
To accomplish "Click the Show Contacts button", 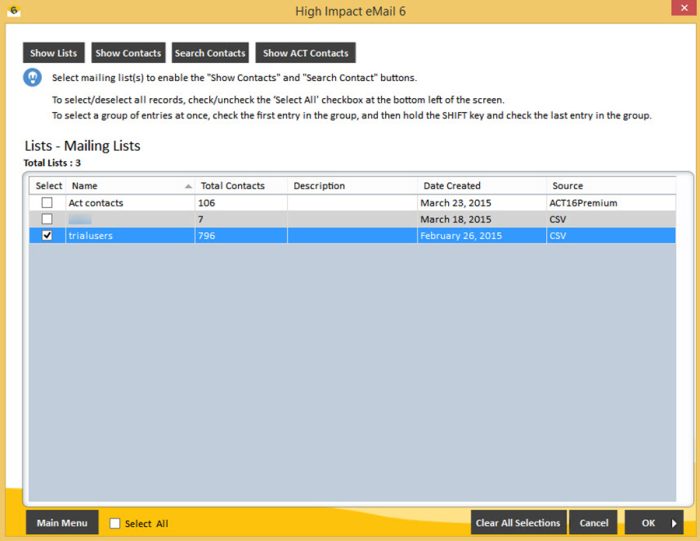I will [x=128, y=53].
